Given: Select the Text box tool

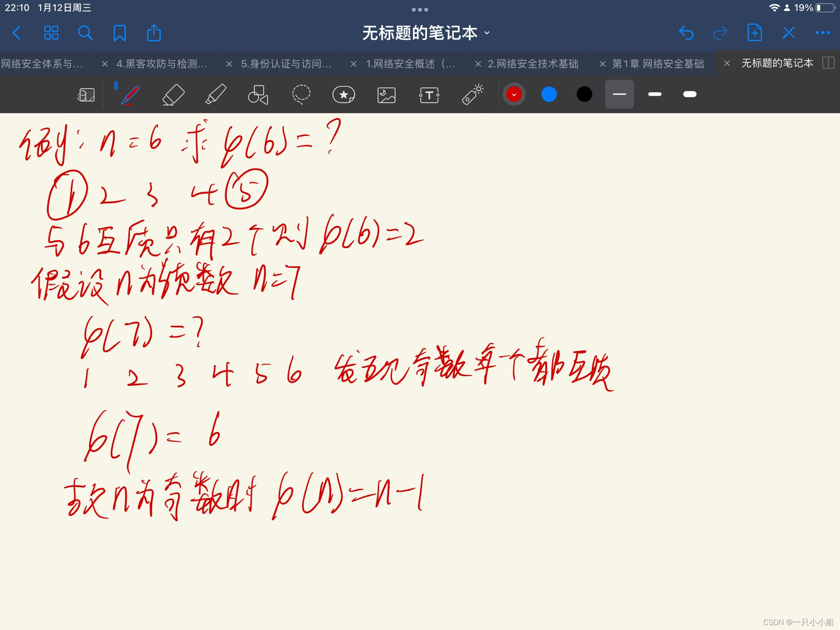Looking at the screenshot, I should click(429, 95).
